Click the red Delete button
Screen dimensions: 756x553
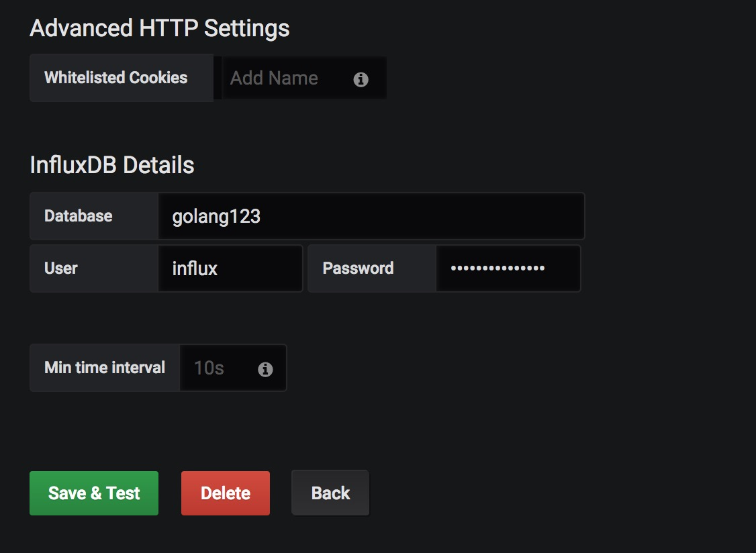(x=226, y=493)
